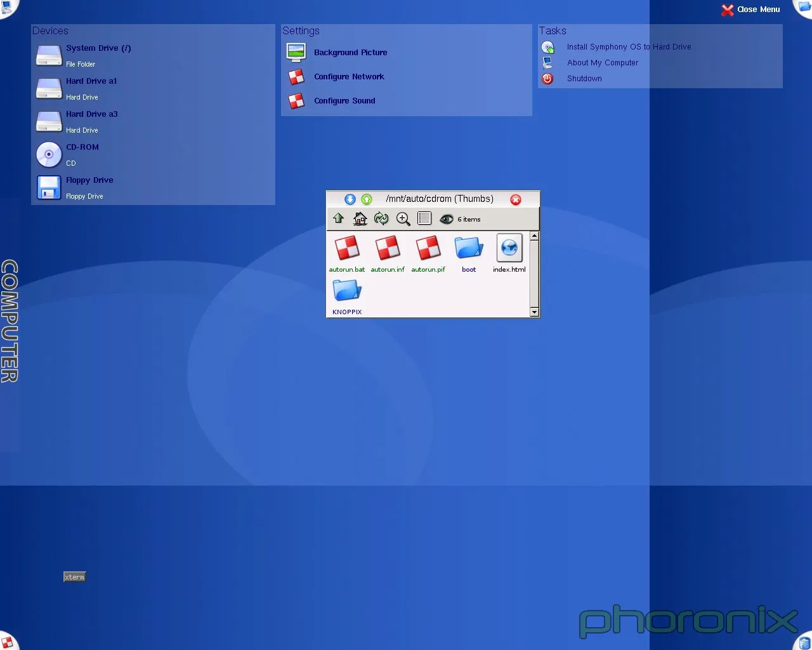Screen dimensions: 812x650
Task: Open the KNOPPIX folder
Action: click(x=346, y=290)
